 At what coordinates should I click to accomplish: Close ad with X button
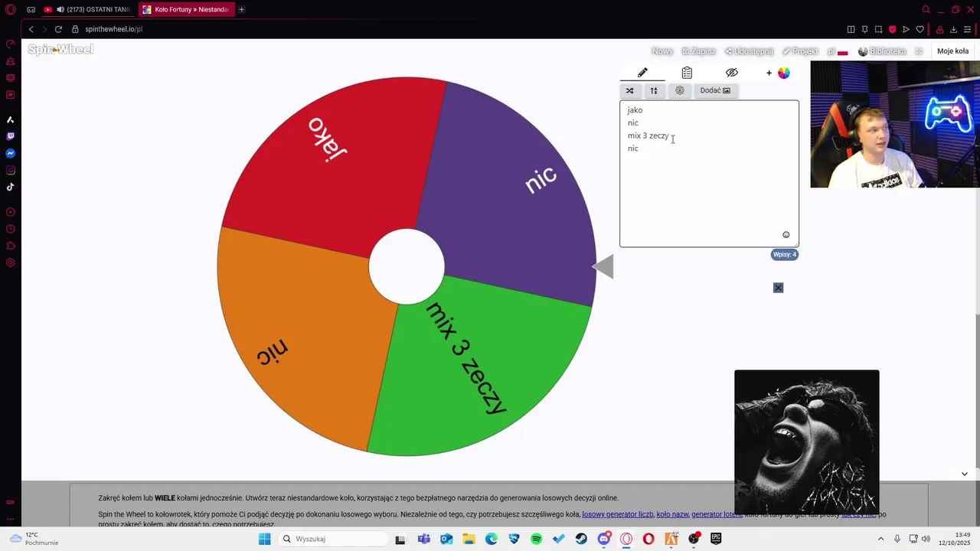[x=778, y=288]
